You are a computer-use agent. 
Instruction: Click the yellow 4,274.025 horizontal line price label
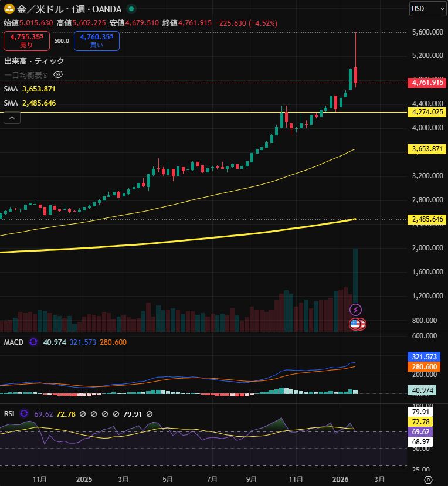pos(426,111)
